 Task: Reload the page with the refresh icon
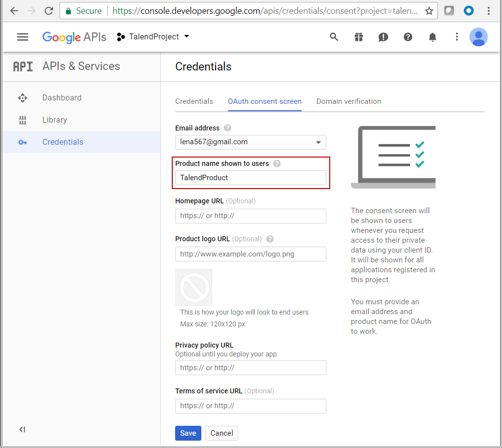point(49,11)
